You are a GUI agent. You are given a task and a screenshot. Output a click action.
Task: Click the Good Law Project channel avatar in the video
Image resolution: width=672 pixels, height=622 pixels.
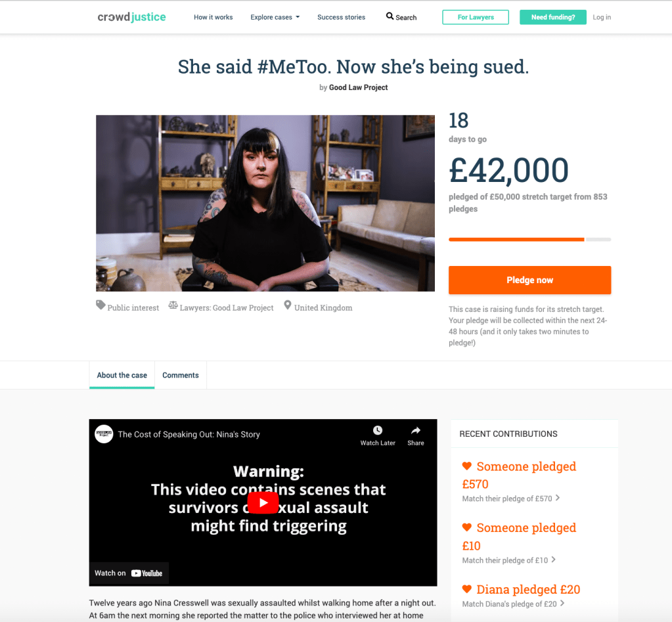point(104,434)
